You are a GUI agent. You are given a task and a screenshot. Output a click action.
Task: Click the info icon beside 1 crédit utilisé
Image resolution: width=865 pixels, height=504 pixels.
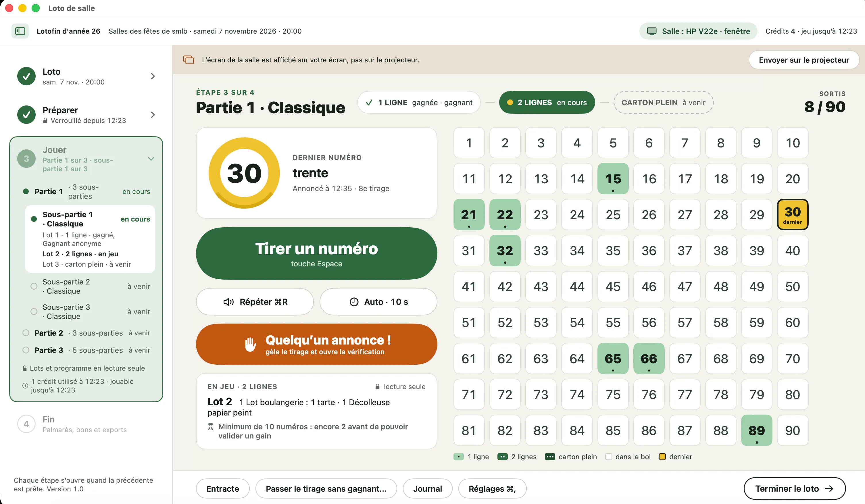click(x=25, y=386)
